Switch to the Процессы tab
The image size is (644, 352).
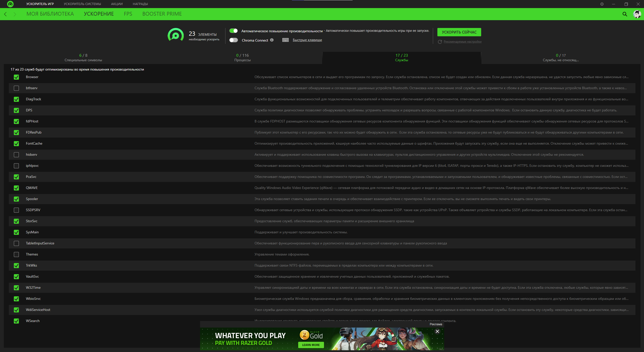[x=242, y=58]
